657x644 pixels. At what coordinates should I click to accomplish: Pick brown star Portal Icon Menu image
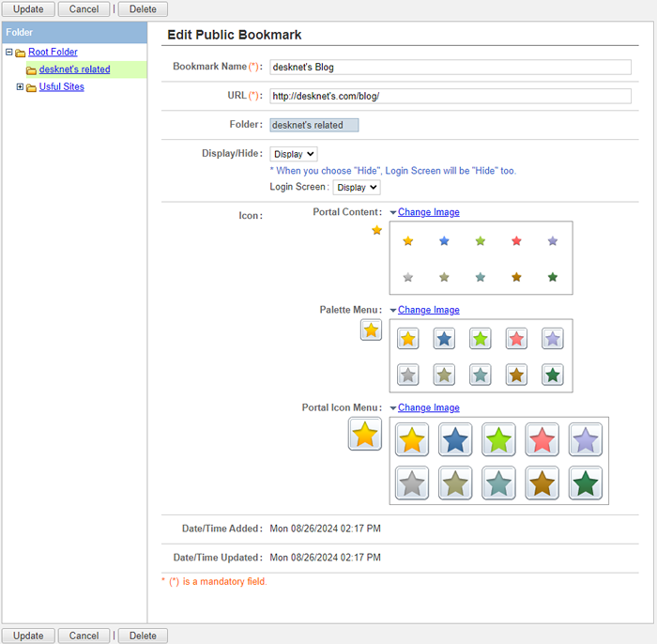coord(542,483)
